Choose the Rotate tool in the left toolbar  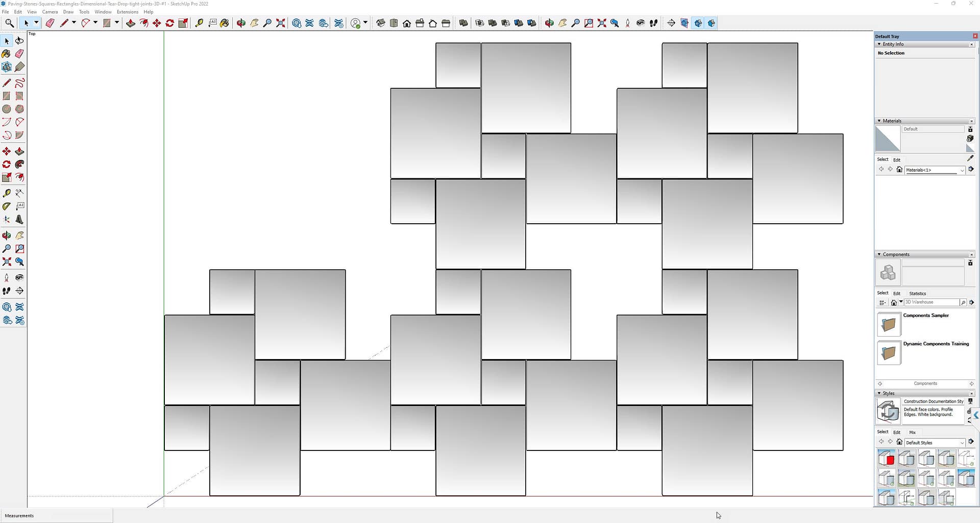click(7, 164)
